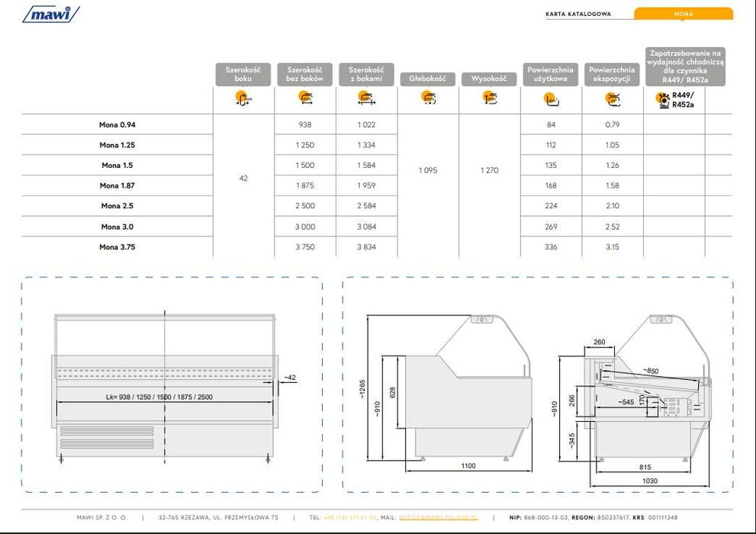Viewport: 756px width, 534px height.
Task: Click the exposition surface icon
Action: tap(613, 99)
